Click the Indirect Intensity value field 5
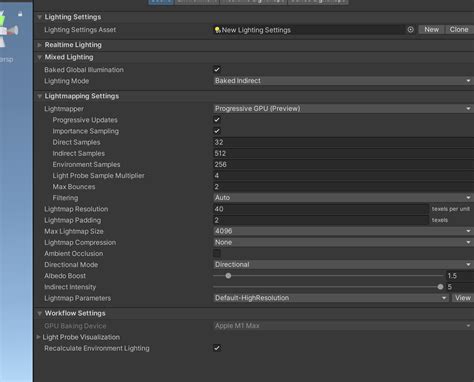 [x=460, y=287]
